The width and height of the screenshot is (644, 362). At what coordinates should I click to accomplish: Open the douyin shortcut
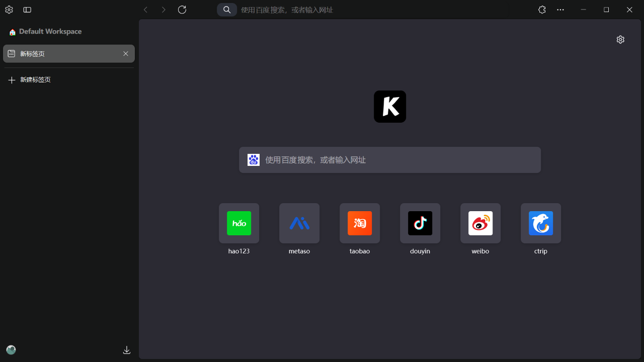coord(420,223)
